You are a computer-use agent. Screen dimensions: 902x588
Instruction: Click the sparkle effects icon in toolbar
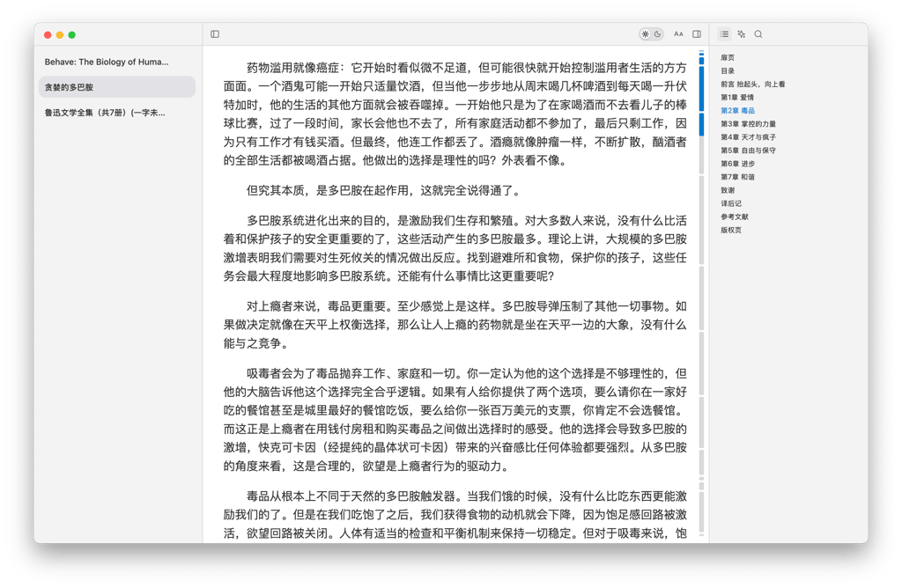(741, 33)
